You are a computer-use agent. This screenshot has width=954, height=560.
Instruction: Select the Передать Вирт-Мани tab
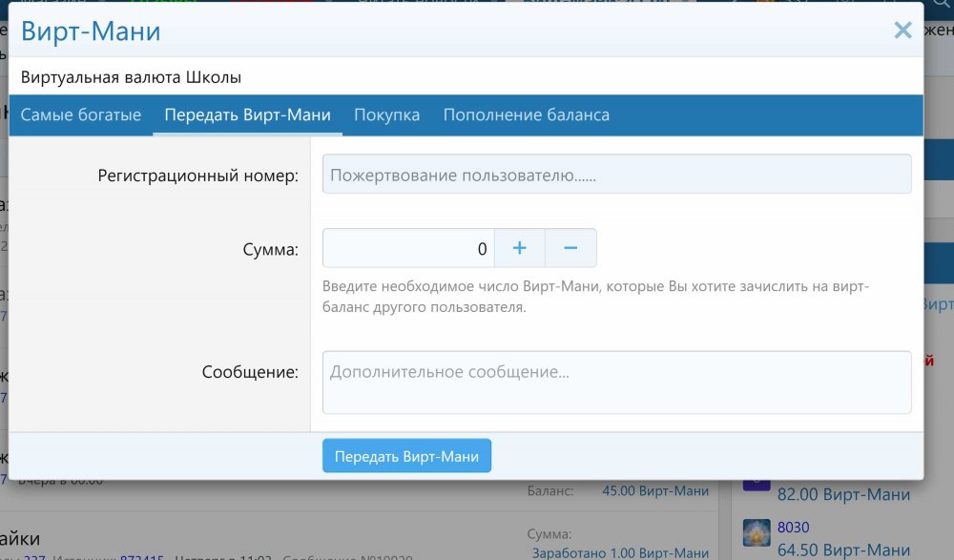pyautogui.click(x=247, y=115)
